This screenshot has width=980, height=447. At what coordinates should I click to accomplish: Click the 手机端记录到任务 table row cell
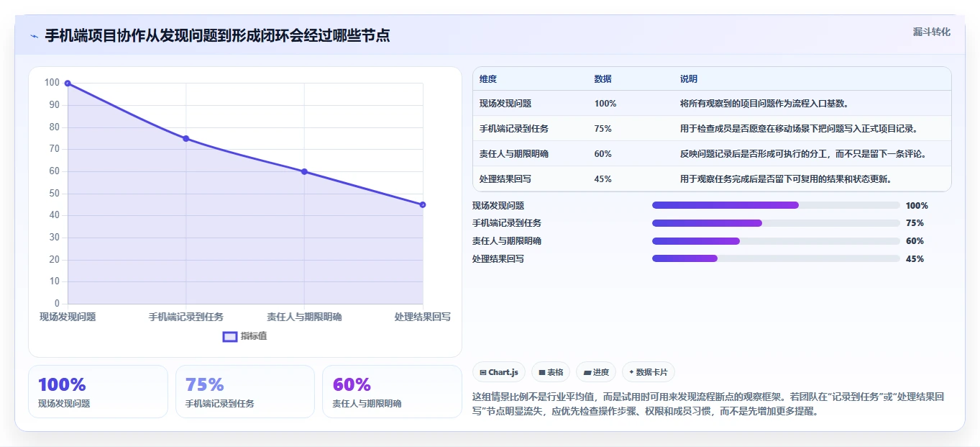[x=514, y=129]
